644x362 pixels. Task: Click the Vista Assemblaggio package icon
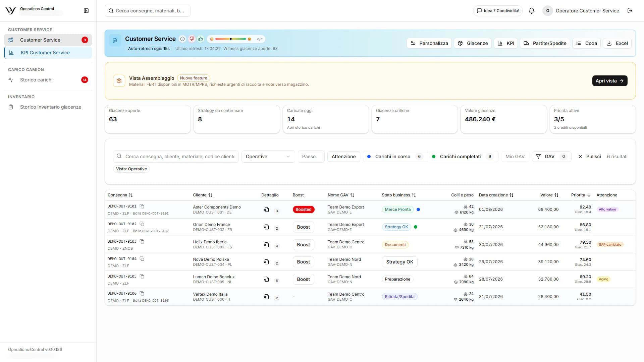pyautogui.click(x=119, y=81)
